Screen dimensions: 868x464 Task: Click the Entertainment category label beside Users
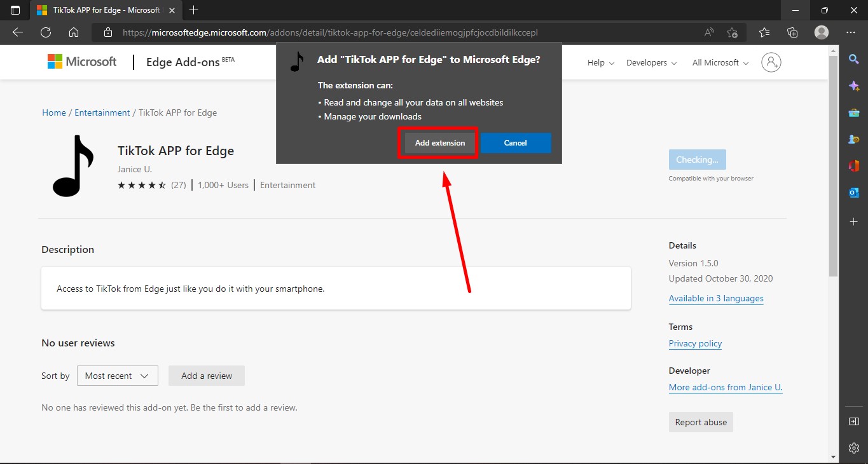coord(287,185)
